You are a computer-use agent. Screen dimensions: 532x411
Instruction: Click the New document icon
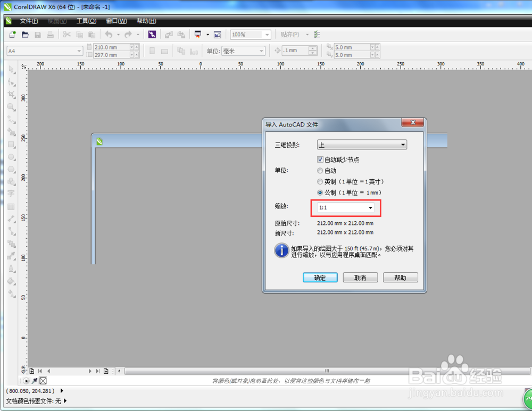click(x=13, y=35)
